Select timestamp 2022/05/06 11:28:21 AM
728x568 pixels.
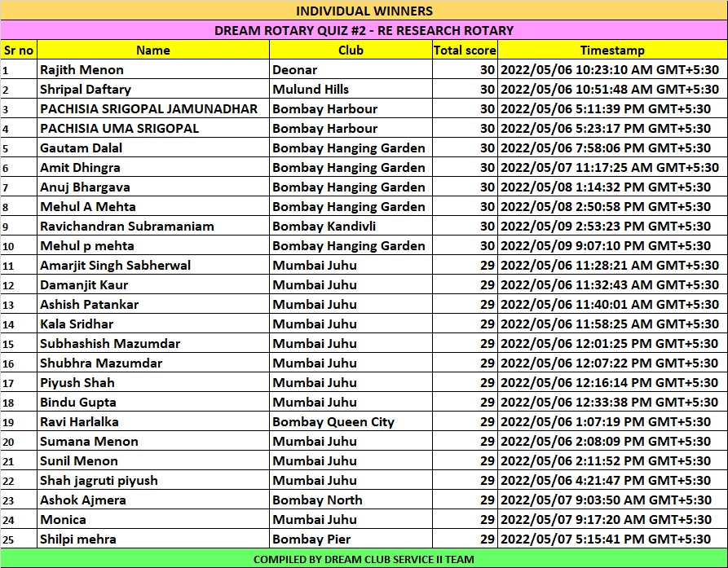[612, 265]
